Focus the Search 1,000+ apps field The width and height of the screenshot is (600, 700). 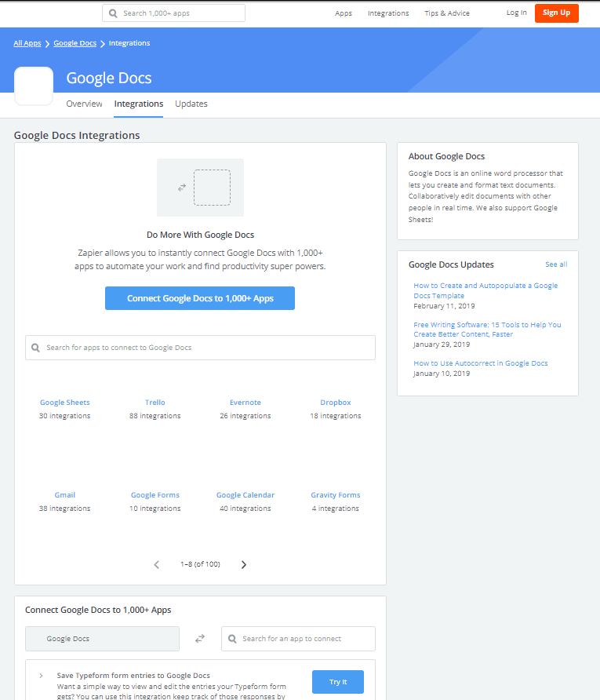pyautogui.click(x=173, y=13)
